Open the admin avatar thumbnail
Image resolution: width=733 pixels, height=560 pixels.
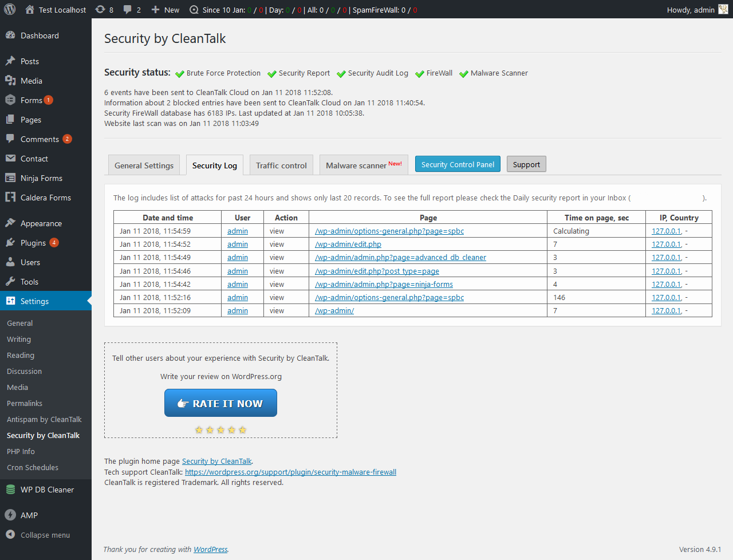coord(723,10)
